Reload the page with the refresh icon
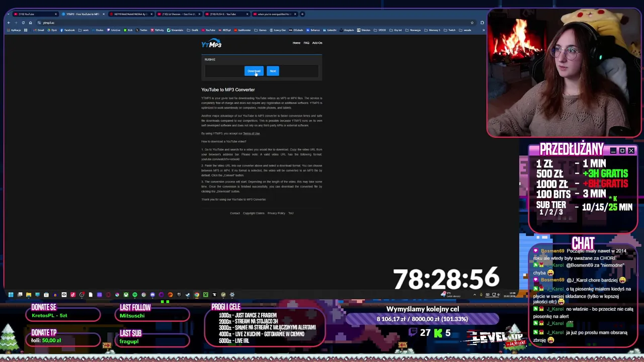Screen dimensions: 644x362 (23, 23)
